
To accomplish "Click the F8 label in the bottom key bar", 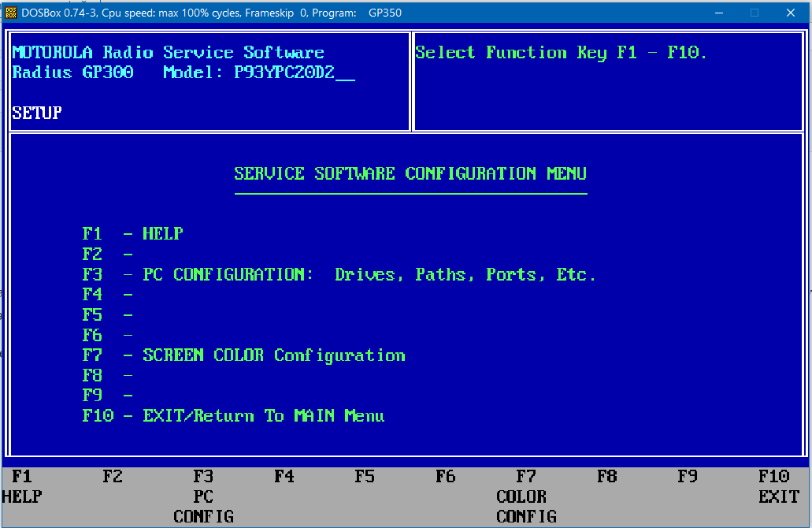I will click(x=607, y=476).
